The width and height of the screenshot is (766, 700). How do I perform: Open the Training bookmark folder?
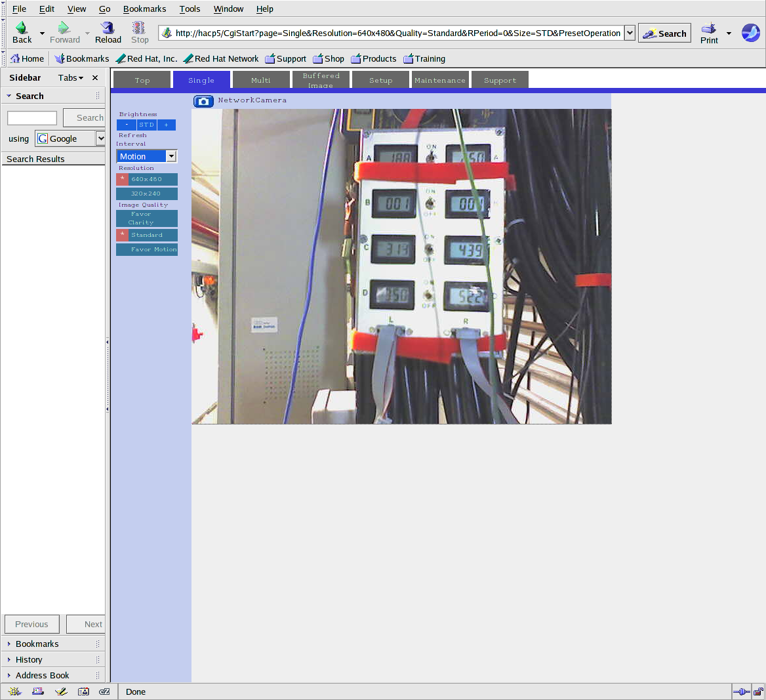click(424, 58)
